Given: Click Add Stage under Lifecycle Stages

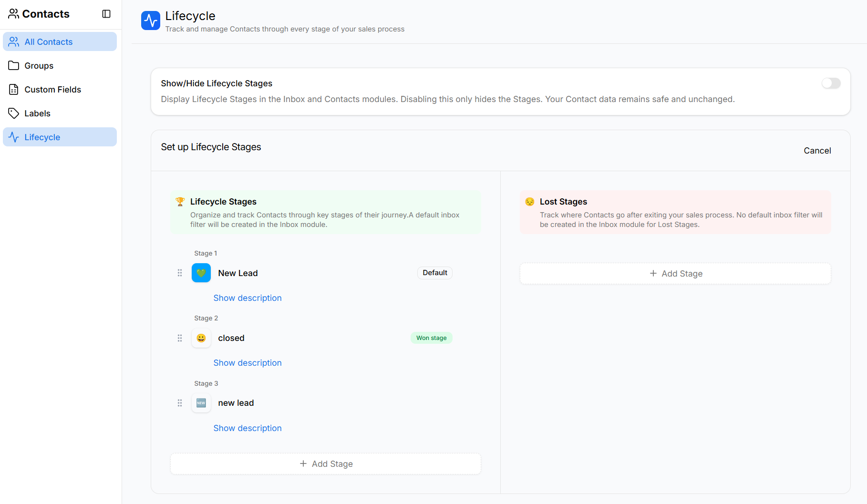Looking at the screenshot, I should coord(326,463).
